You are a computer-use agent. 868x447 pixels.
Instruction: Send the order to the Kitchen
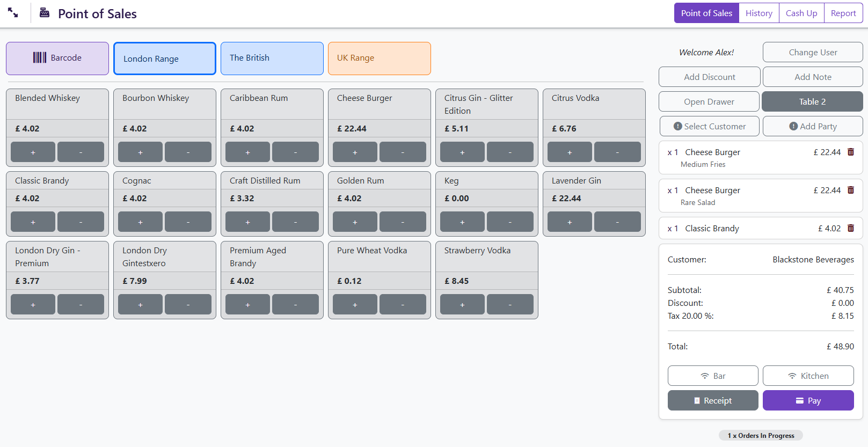pos(808,376)
